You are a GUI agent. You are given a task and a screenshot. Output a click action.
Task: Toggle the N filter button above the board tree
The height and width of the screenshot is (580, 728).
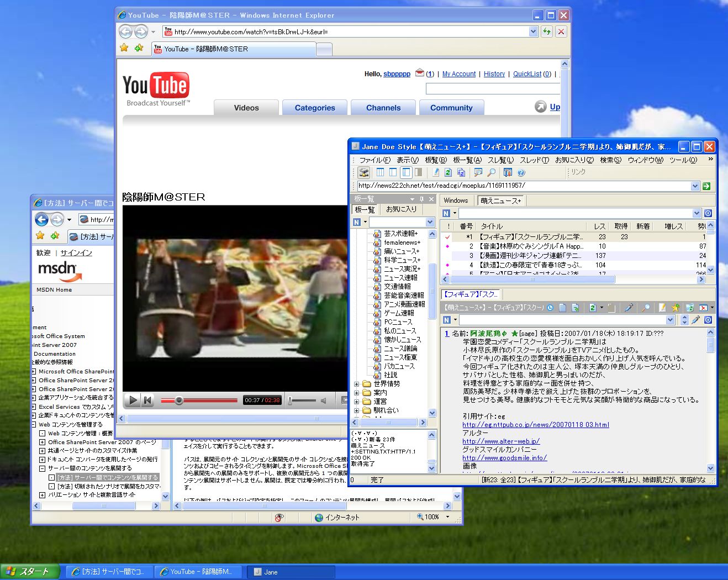coord(357,222)
